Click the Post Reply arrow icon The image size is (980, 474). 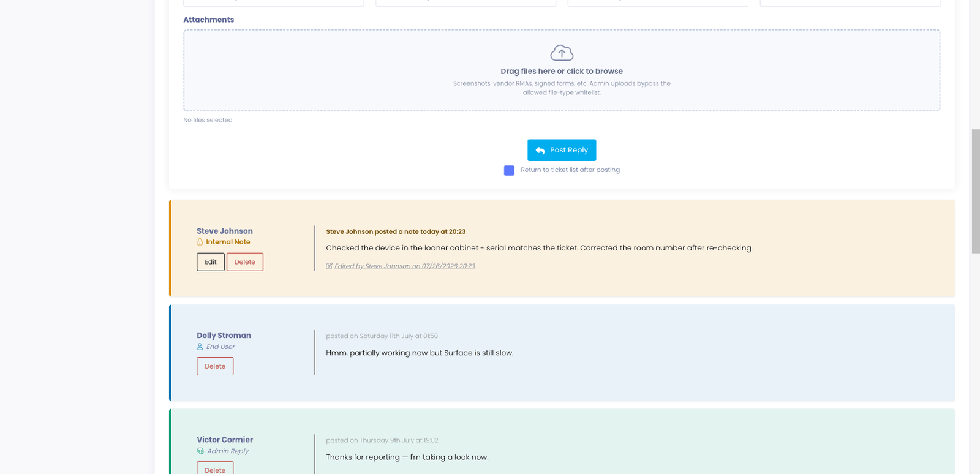coord(540,151)
